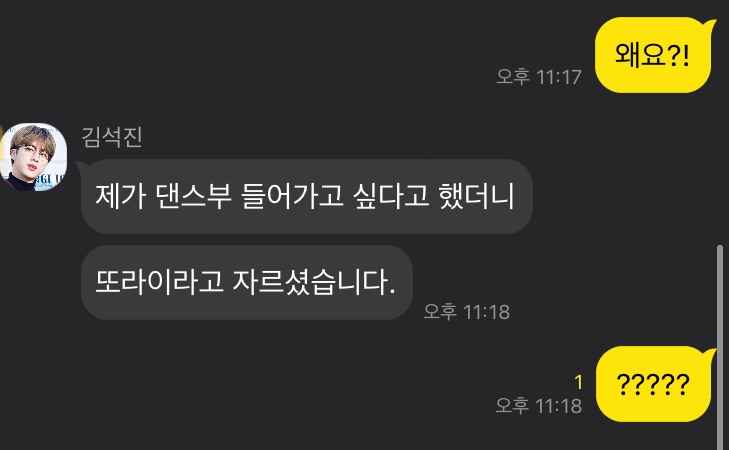The image size is (729, 450).
Task: Click the yellow unread count 1
Action: [x=578, y=382]
